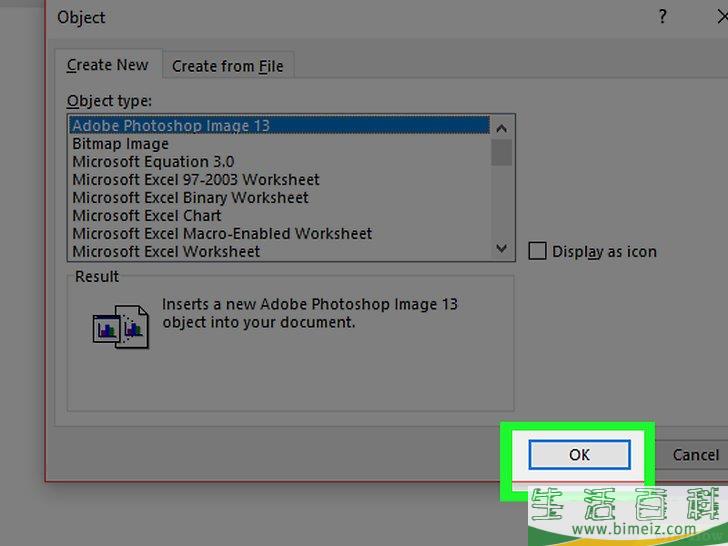Viewport: 728px width, 546px height.
Task: Click scrollbar track below the thumb
Action: pos(502,205)
